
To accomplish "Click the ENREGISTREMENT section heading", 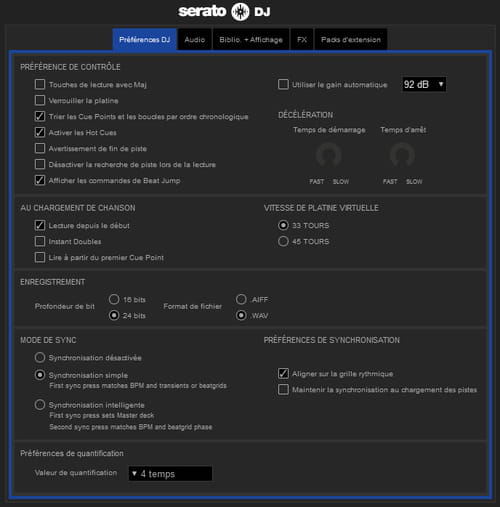I will click(x=53, y=282).
